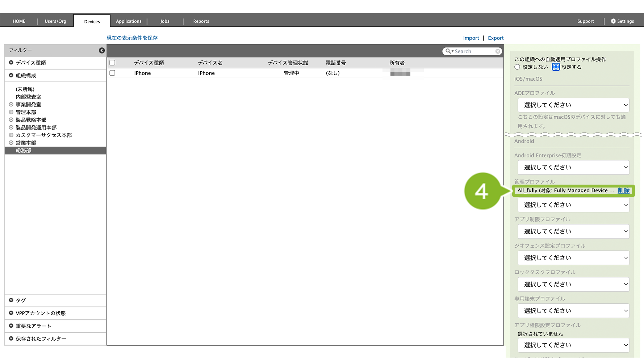This screenshot has width=644, height=362.
Task: Expand the 事業開発室 organization node icon
Action: tap(11, 105)
